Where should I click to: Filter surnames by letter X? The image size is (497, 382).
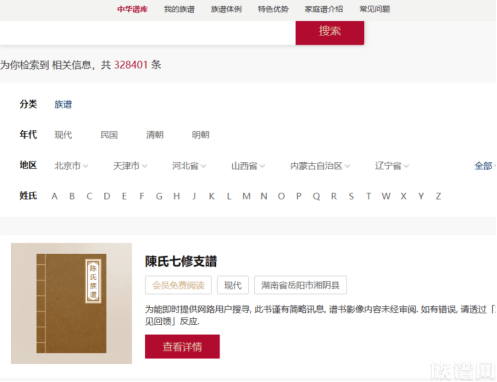pyautogui.click(x=403, y=196)
